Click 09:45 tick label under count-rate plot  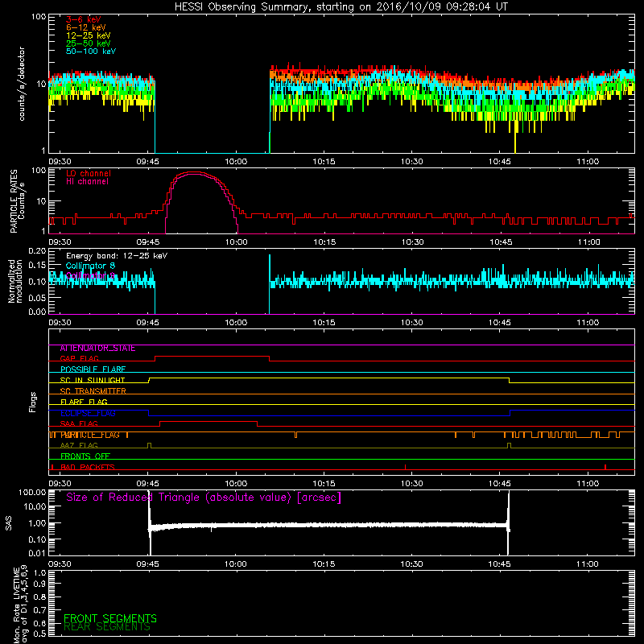click(148, 162)
